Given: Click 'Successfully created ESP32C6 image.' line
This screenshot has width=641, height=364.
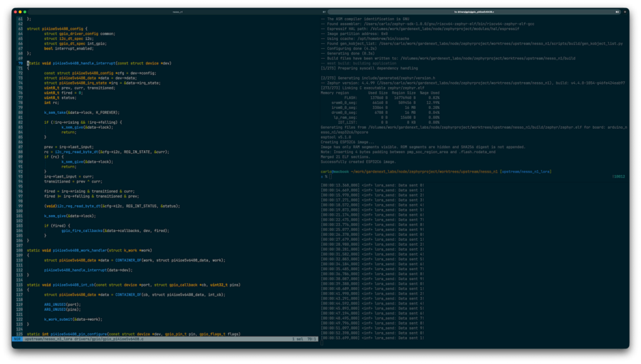Looking at the screenshot, I should [358, 162].
